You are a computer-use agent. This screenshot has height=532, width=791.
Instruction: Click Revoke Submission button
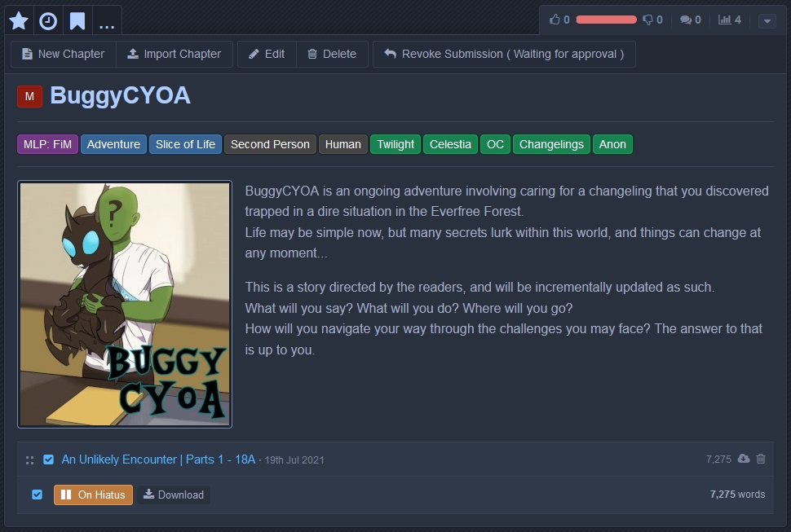click(x=504, y=54)
